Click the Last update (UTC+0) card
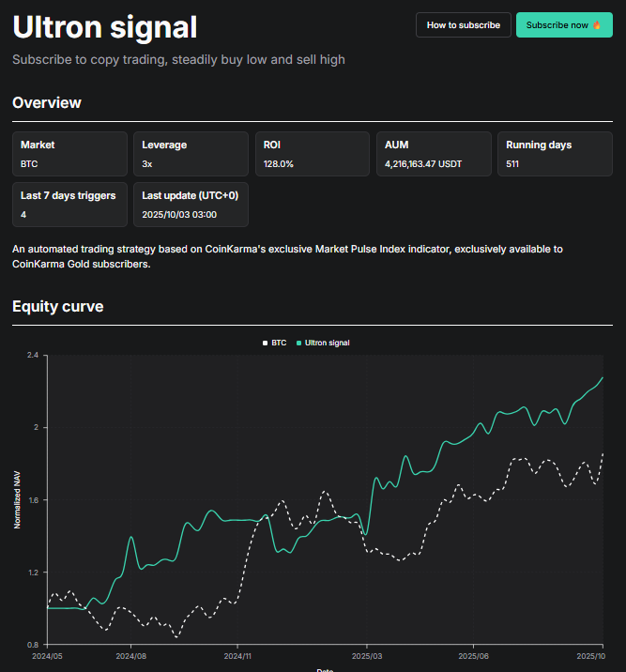This screenshot has height=672, width=626. coord(191,205)
